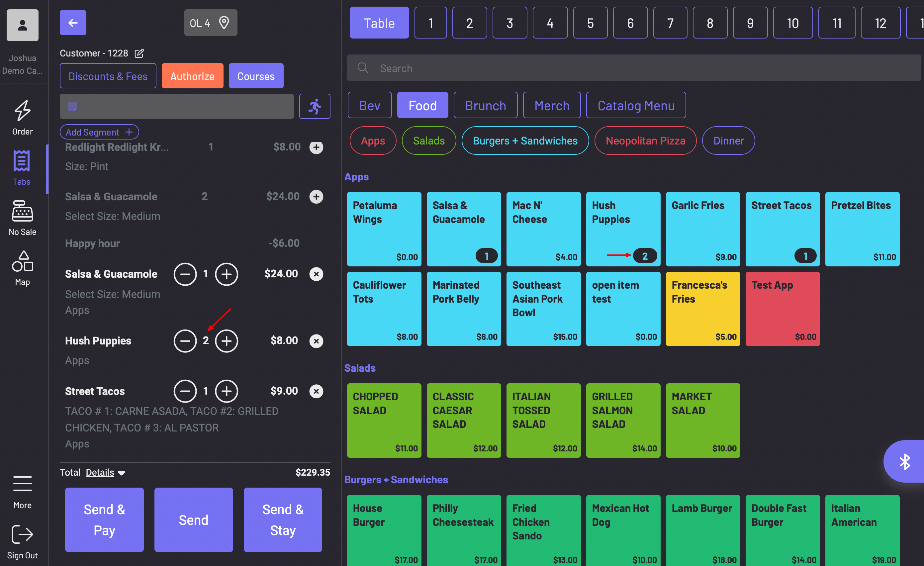The height and width of the screenshot is (566, 924).
Task: Click the menu Search field
Action: pos(634,68)
